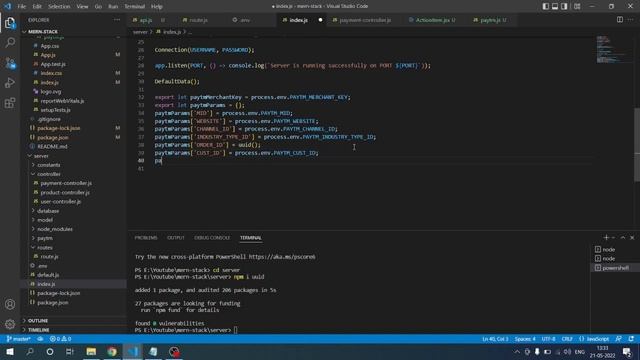Viewport: 640px width, 360px height.
Task: Open the Terminal menu
Action: 135,6
